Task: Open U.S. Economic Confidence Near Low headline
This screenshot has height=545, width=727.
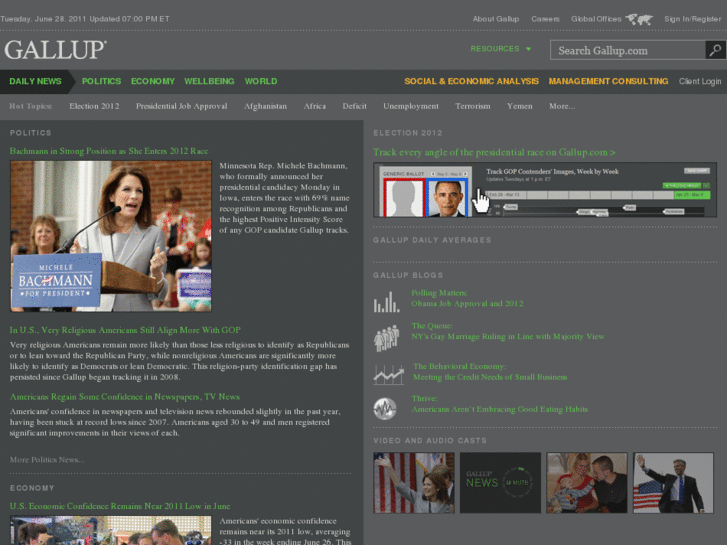Action: pyautogui.click(x=120, y=506)
